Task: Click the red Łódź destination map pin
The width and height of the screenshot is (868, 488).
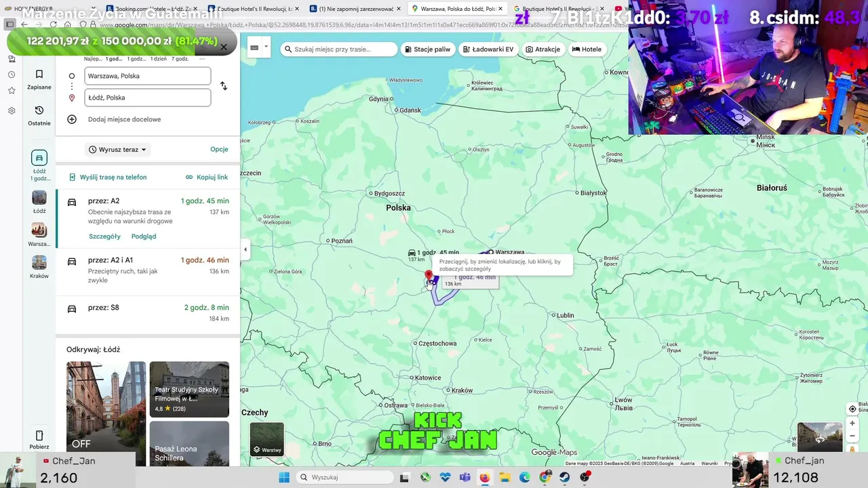Action: (429, 277)
